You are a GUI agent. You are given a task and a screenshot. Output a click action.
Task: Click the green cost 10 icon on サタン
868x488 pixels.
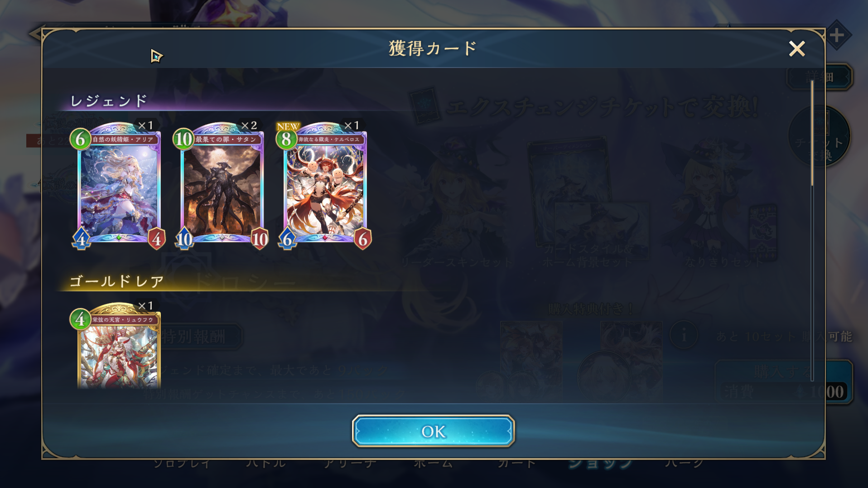coord(183,139)
